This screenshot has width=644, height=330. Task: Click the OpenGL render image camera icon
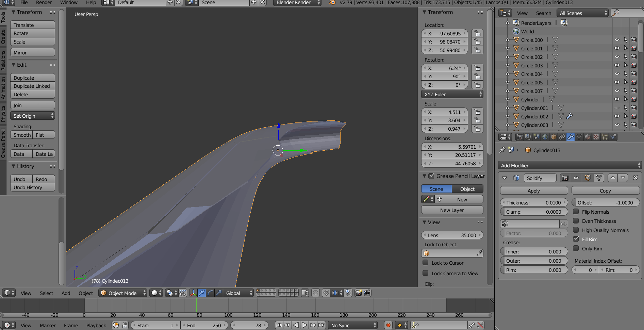359,293
